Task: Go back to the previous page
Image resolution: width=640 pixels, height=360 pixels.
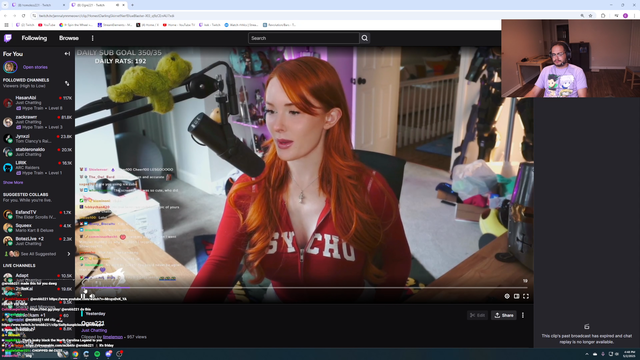Action: pos(5,16)
